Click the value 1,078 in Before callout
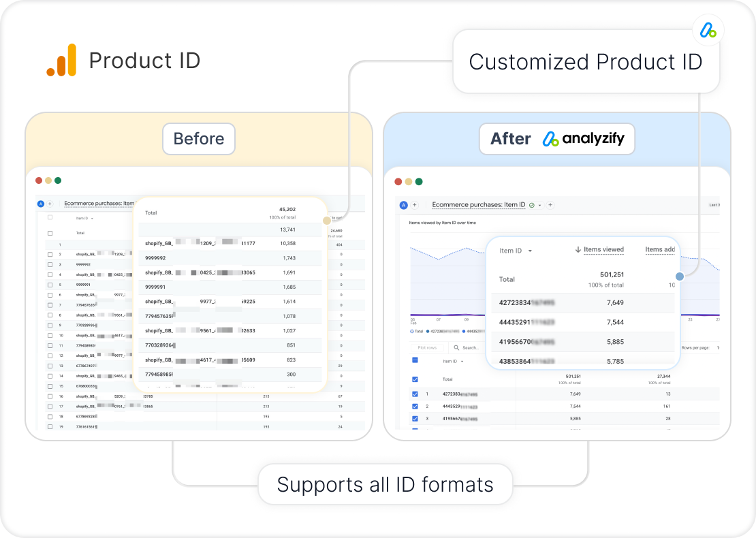The width and height of the screenshot is (756, 538). (289, 316)
